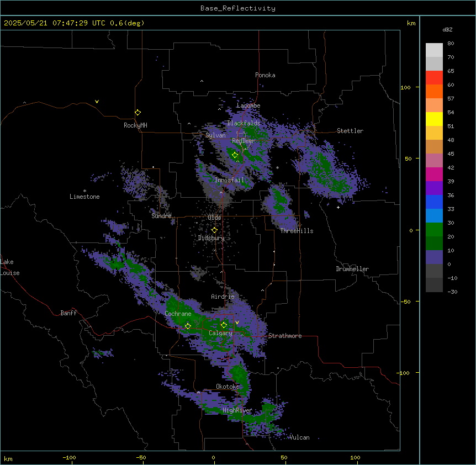Click the Didsbury town label
The width and height of the screenshot is (476, 465).
[211, 238]
